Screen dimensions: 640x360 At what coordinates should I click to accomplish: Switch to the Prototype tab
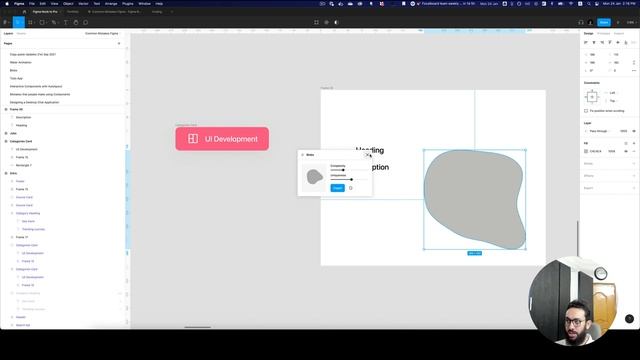603,33
